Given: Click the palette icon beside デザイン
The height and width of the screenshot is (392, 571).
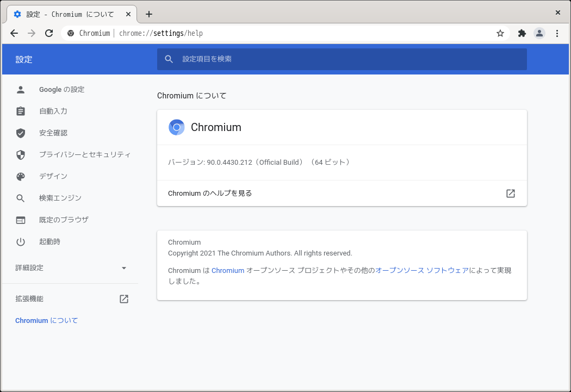Looking at the screenshot, I should [x=21, y=177].
